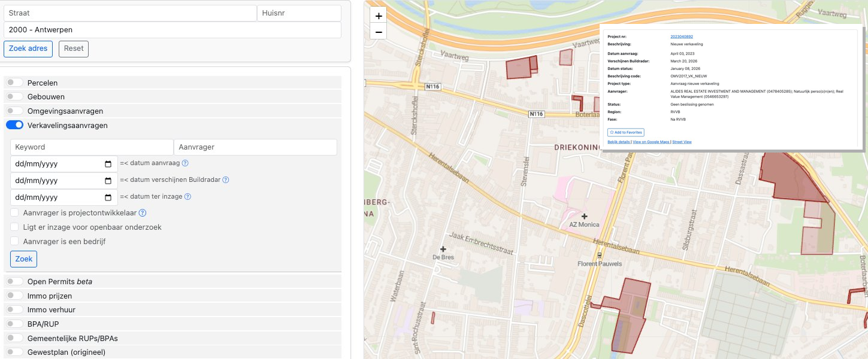
Task: Open calendar picker for datum aanvraag
Action: coord(108,164)
